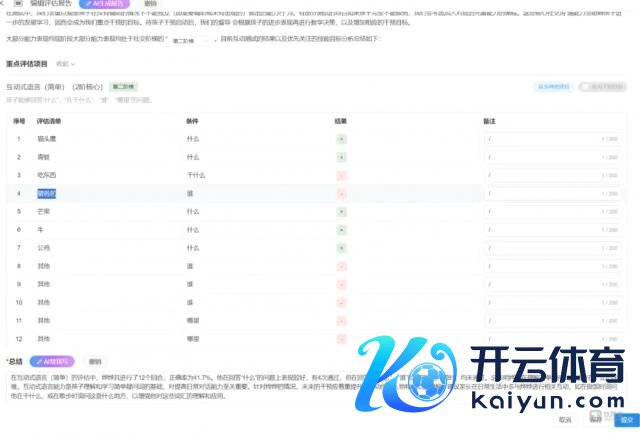Click the red result icon in row 8
The image size is (640, 434).
coord(342,267)
